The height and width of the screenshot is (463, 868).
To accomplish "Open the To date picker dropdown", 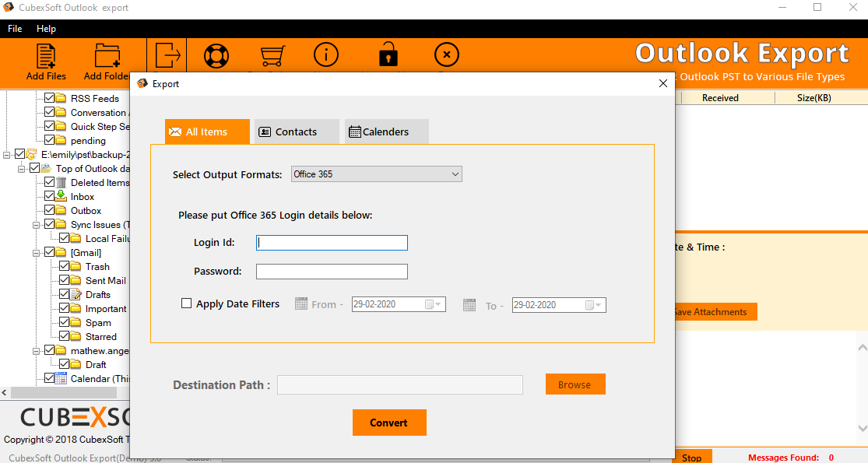I will (x=596, y=305).
